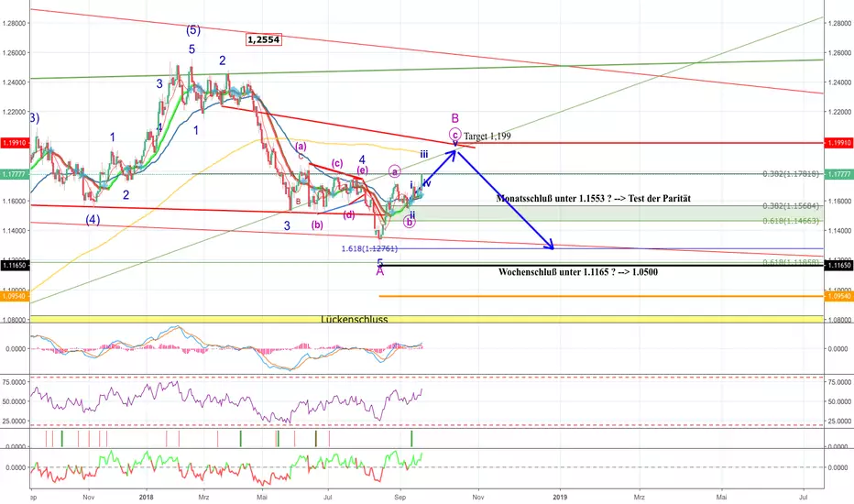This screenshot has height=504, width=854.
Task: Select the purple (c) wave label
Action: (x=337, y=163)
